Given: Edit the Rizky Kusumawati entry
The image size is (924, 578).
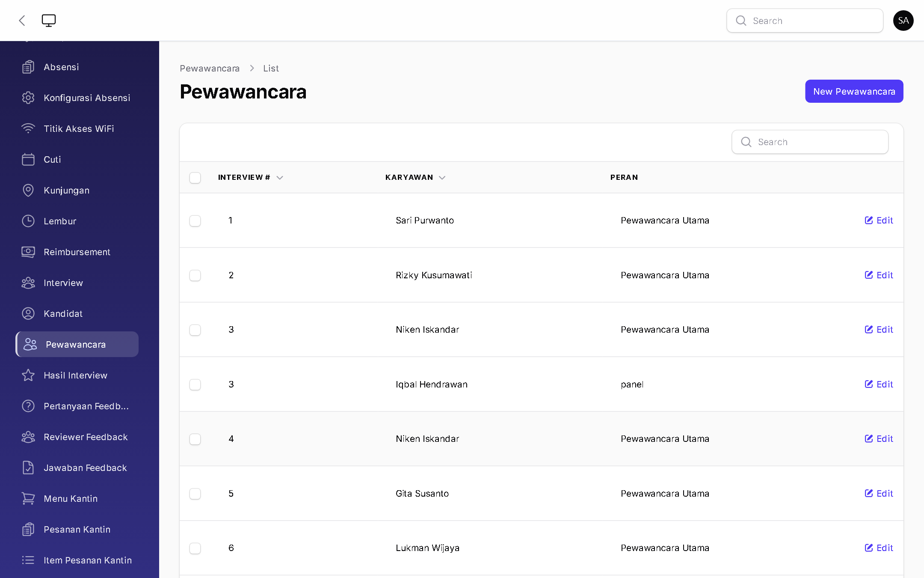Looking at the screenshot, I should (x=879, y=275).
